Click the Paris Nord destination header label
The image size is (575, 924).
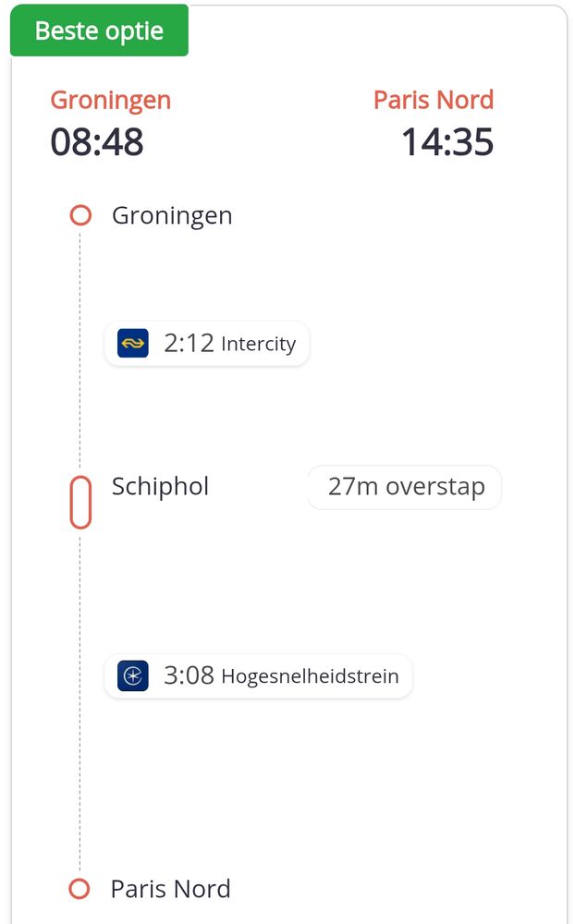[434, 100]
